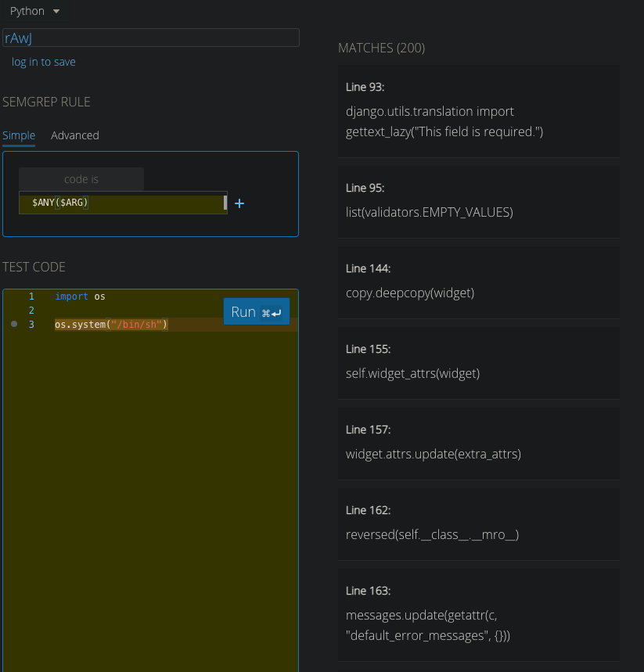
Task: Switch to the Advanced rule tab
Action: 75,135
